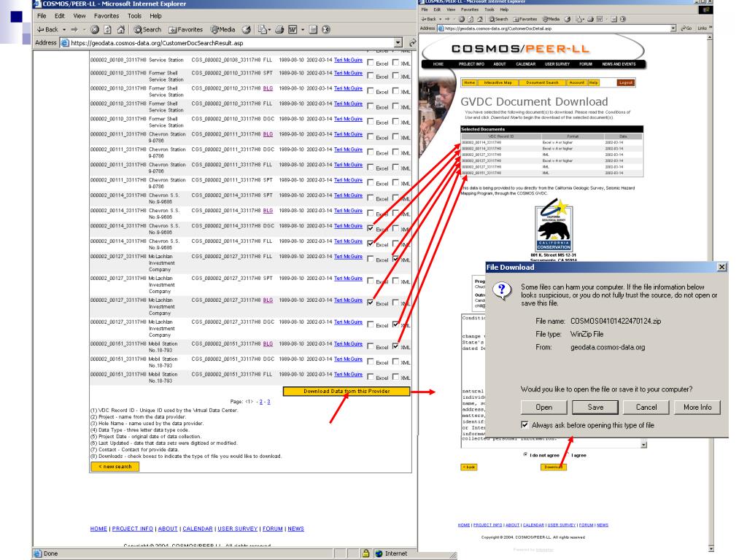The width and height of the screenshot is (747, 560).
Task: Click the right window address field
Action: point(557,28)
